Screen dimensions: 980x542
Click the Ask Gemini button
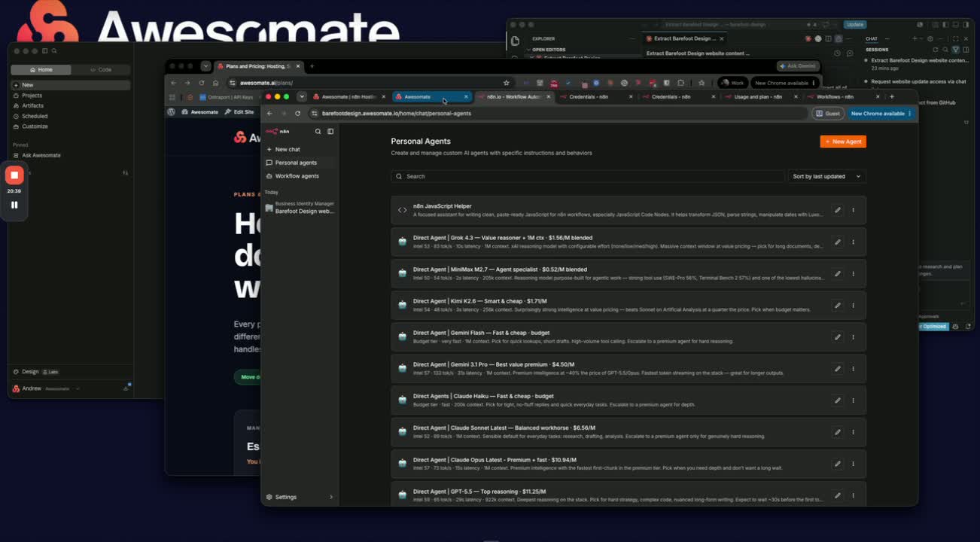click(798, 66)
